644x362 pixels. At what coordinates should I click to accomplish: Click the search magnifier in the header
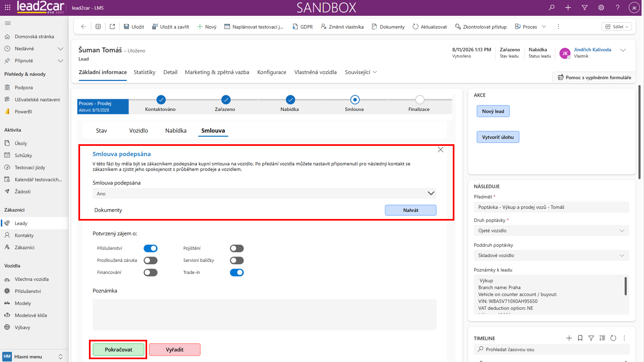point(551,8)
